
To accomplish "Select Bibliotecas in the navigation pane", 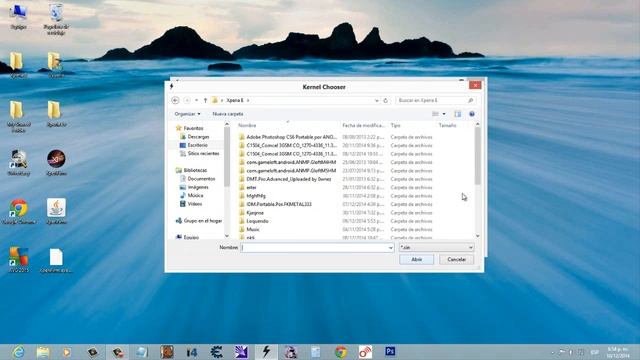I will coord(195,170).
